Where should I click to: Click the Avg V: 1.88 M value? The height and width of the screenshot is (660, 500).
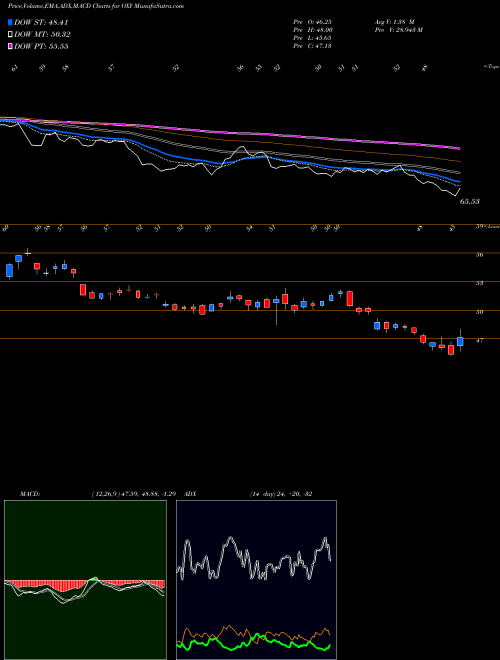tap(395, 22)
